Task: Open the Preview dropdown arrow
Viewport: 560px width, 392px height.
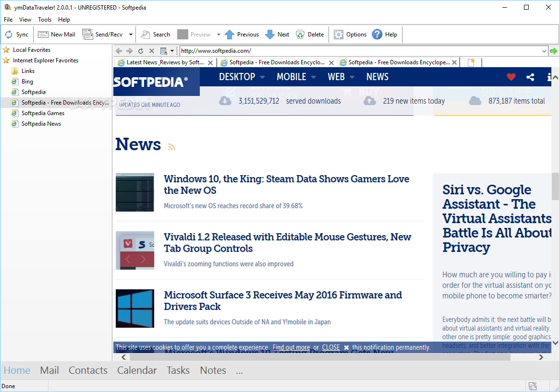Action: click(x=219, y=35)
